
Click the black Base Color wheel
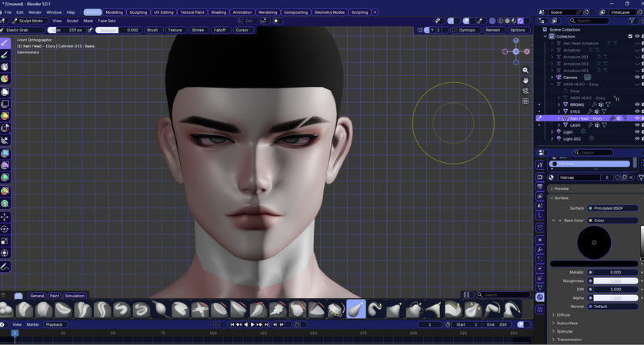point(594,243)
